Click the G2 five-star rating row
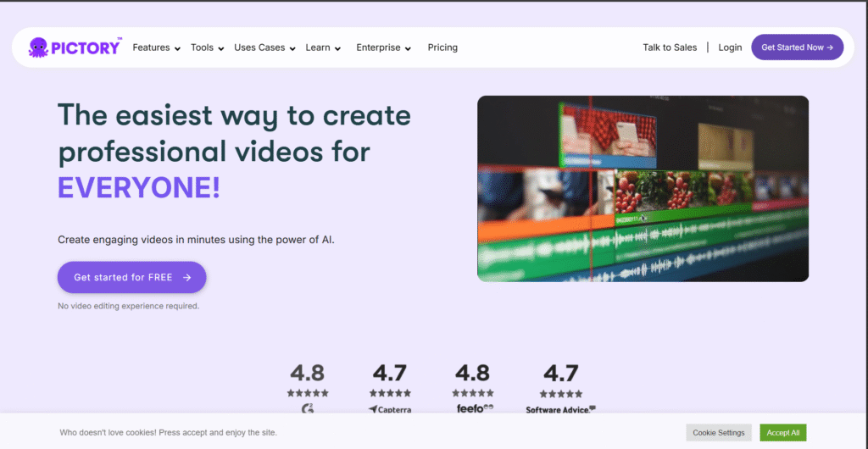 click(x=308, y=393)
